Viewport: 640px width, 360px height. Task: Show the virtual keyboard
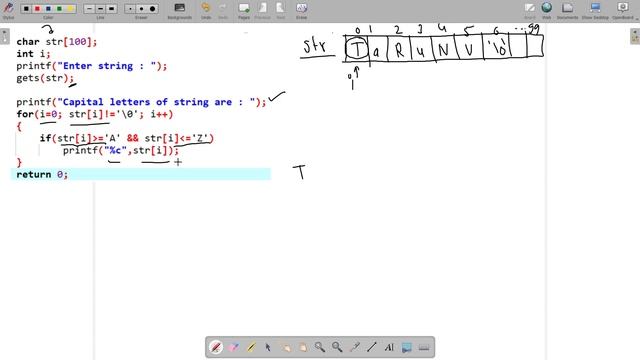(424, 347)
